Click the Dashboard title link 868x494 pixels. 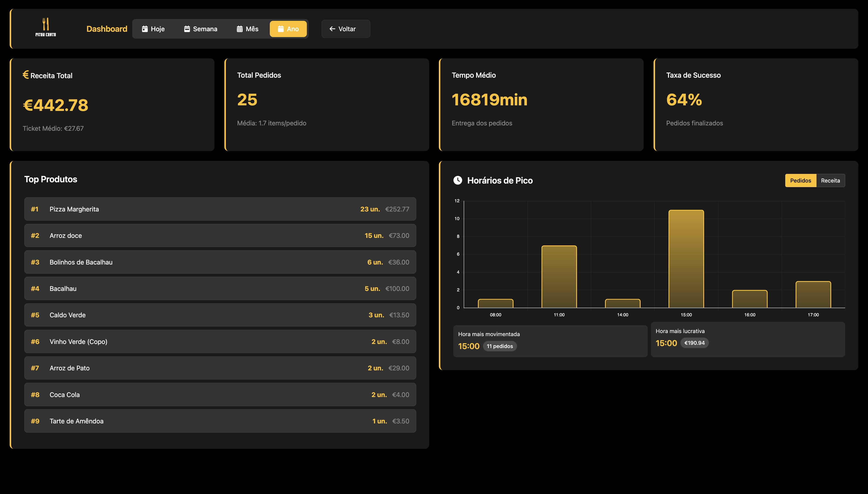point(107,29)
